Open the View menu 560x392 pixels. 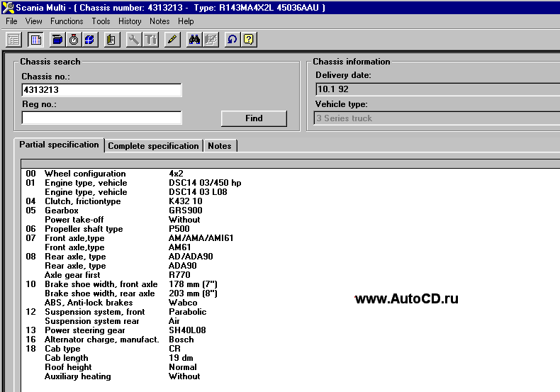click(33, 21)
